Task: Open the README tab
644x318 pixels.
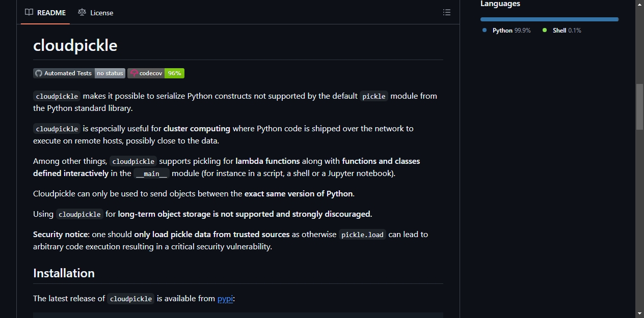Action: click(45, 12)
